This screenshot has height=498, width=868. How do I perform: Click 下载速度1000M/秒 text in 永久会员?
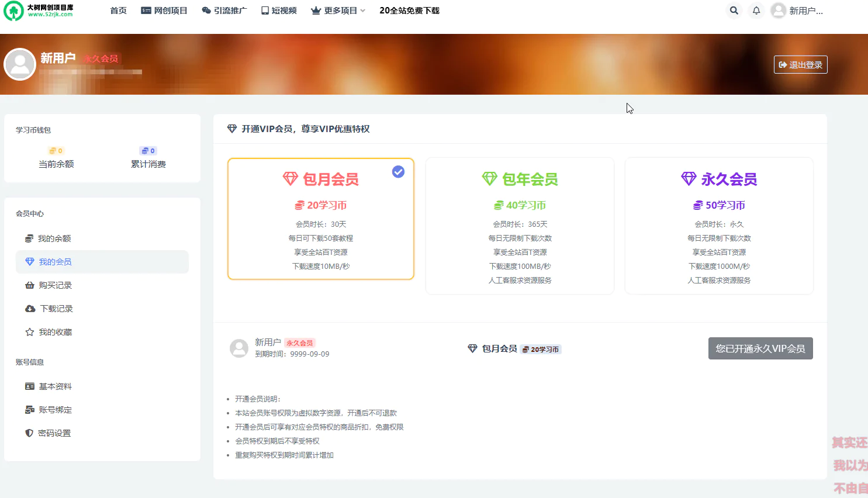pos(719,267)
